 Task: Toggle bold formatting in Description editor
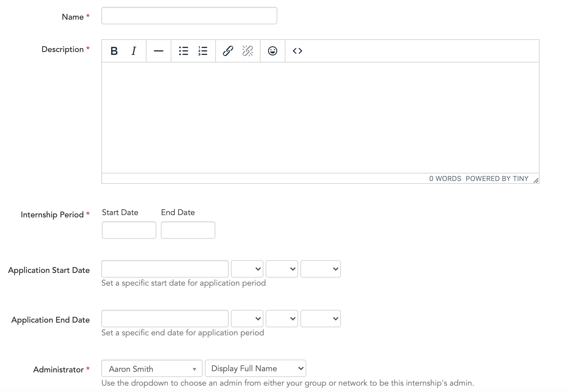(x=114, y=51)
